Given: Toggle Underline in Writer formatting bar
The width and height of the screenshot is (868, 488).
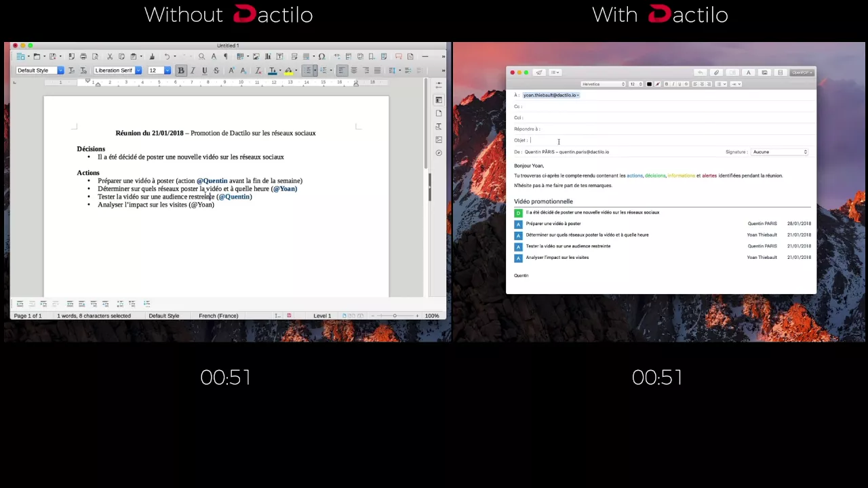Looking at the screenshot, I should pyautogui.click(x=205, y=70).
